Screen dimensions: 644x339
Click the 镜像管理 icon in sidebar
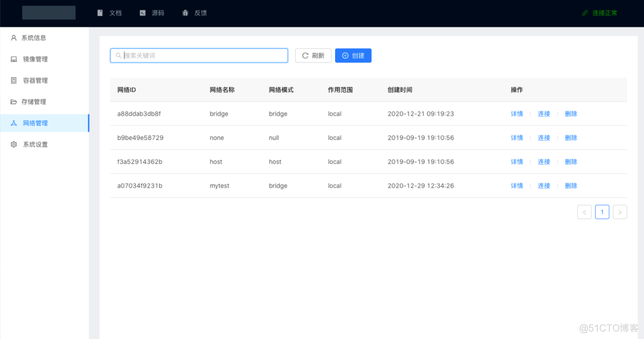(14, 59)
